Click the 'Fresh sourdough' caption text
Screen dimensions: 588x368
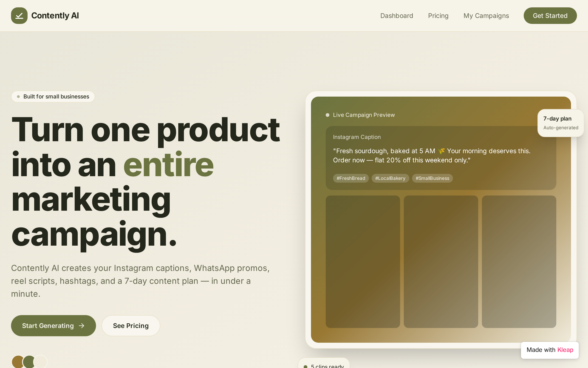pyautogui.click(x=432, y=155)
